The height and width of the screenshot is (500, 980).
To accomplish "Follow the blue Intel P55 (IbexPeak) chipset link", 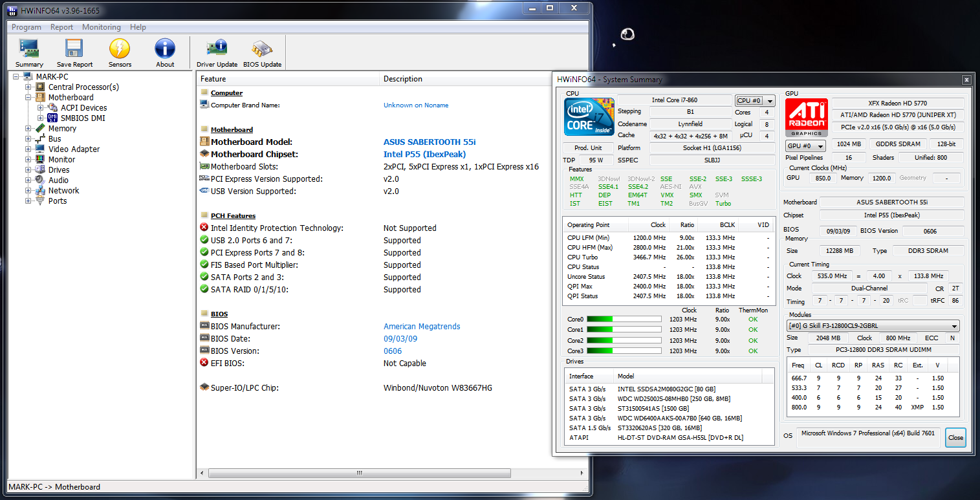I will point(424,155).
